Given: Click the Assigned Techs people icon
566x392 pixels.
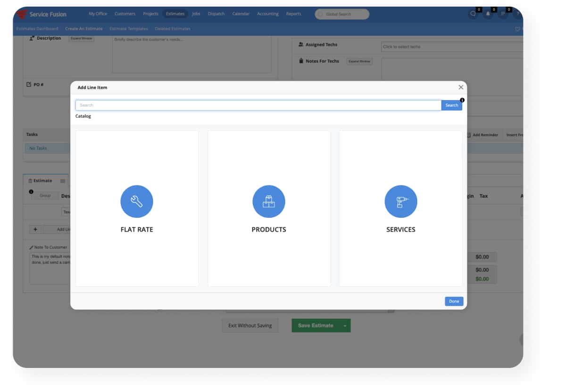Looking at the screenshot, I should tap(300, 44).
